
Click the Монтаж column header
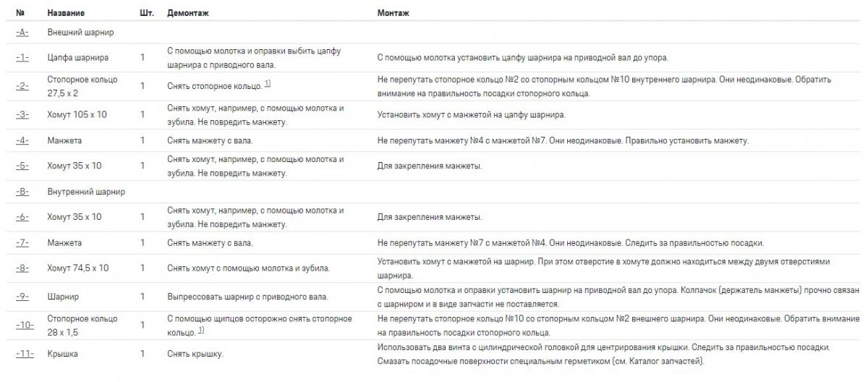coord(392,13)
